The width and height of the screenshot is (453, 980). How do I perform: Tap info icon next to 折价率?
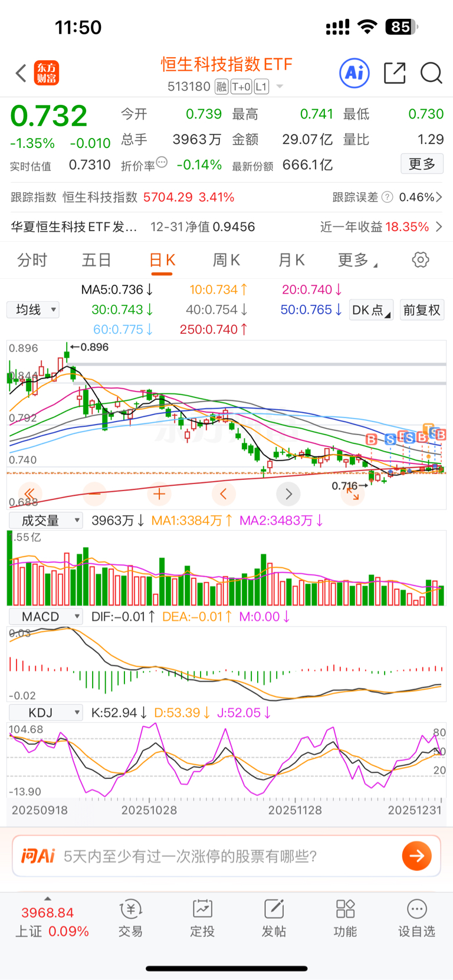tap(162, 162)
